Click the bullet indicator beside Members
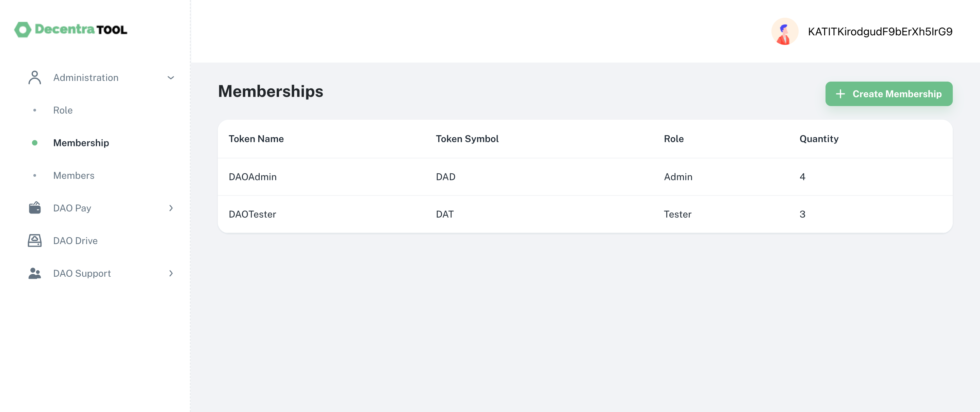 35,175
